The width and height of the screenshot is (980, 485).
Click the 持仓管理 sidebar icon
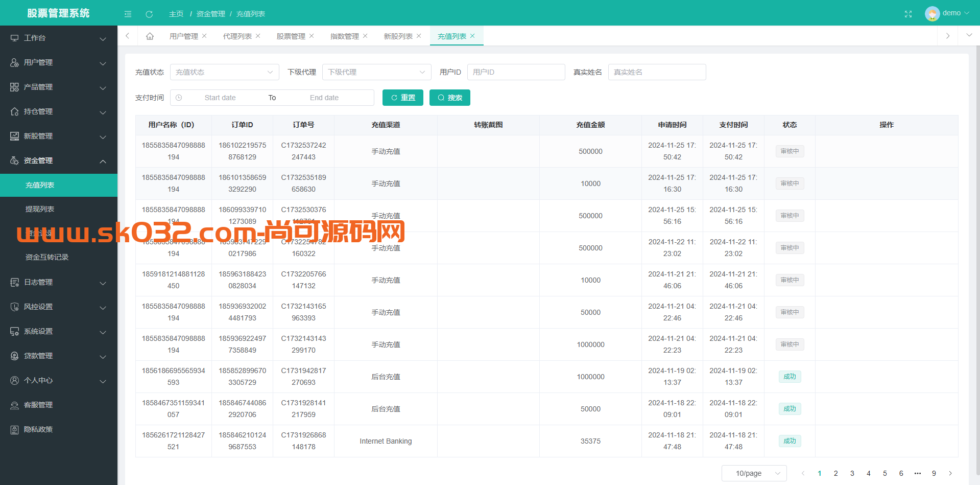point(14,111)
